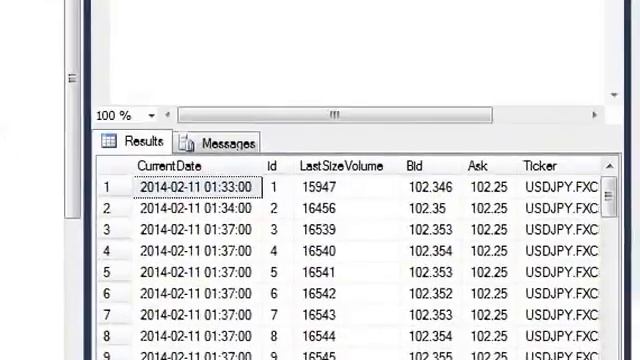Click LastSizeVolume value 16456

(x=319, y=209)
